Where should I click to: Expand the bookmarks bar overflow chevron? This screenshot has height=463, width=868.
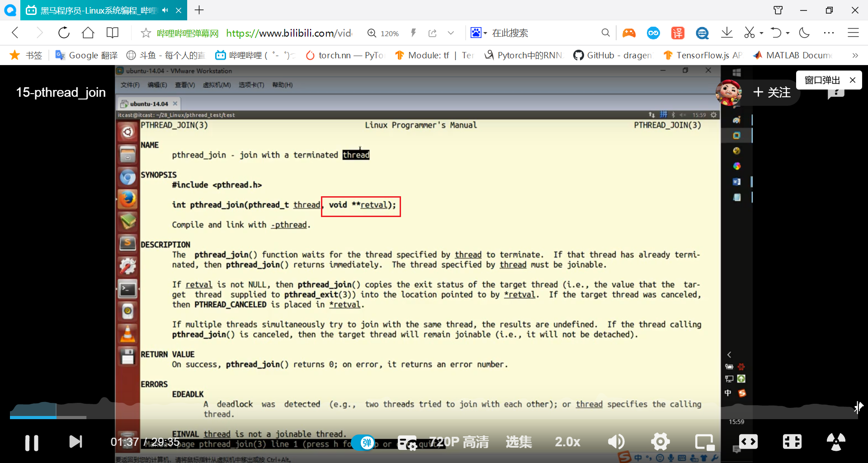coord(855,55)
